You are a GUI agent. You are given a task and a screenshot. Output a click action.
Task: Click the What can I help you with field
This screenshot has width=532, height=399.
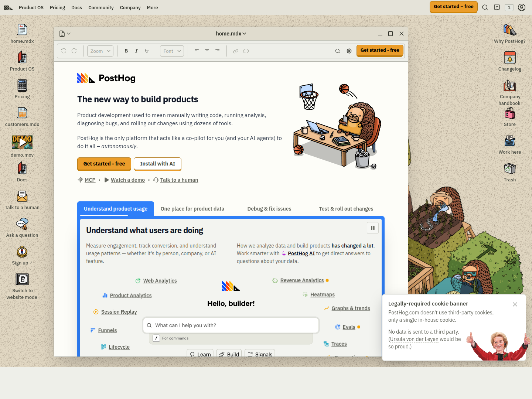[x=231, y=325]
